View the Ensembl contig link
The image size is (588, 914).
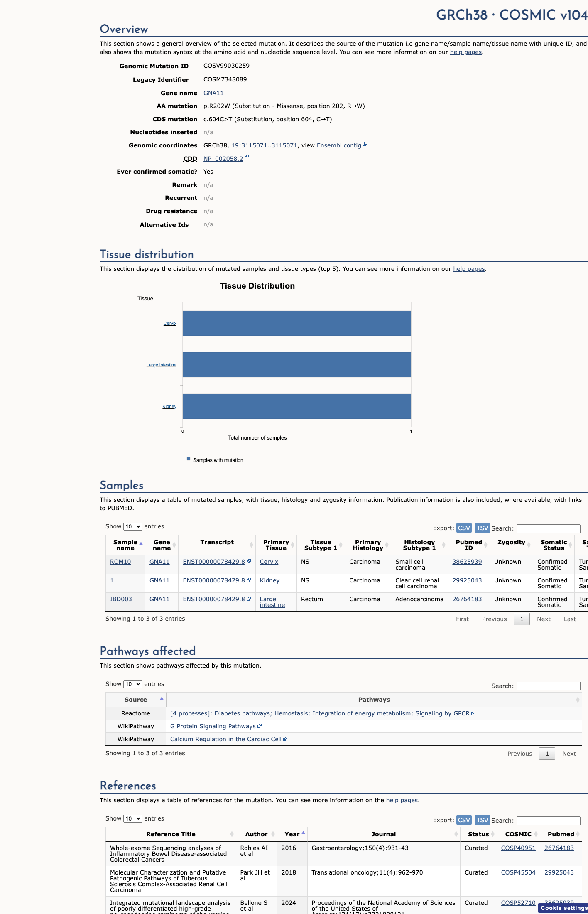(x=339, y=145)
